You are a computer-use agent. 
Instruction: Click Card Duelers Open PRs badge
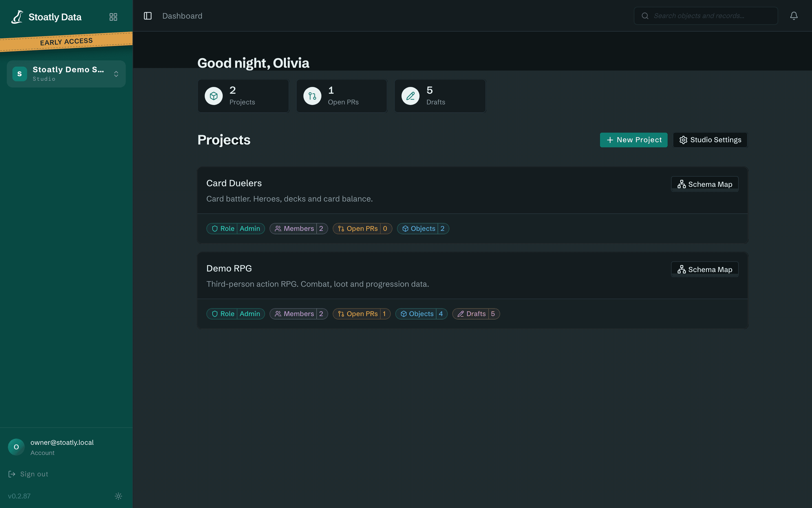[362, 229]
